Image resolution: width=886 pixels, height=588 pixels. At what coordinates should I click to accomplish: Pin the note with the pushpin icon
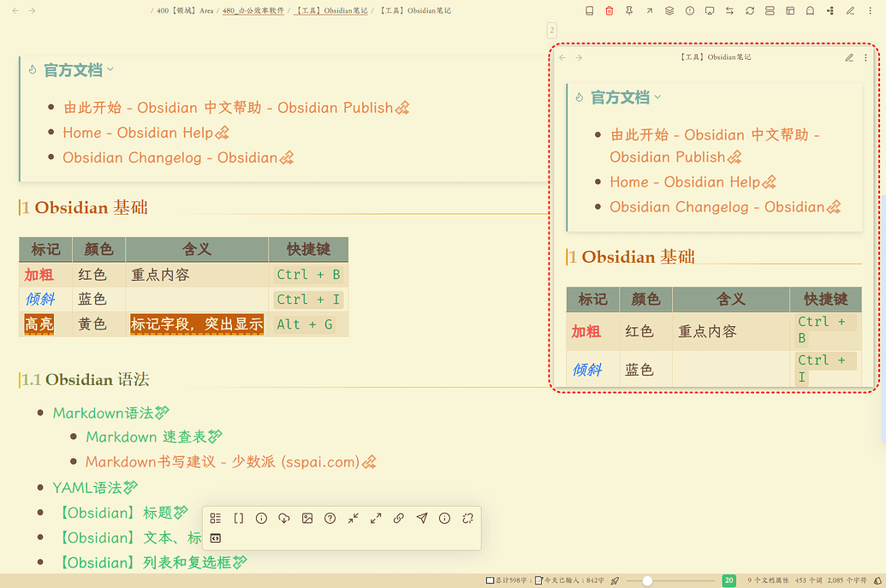pos(629,11)
